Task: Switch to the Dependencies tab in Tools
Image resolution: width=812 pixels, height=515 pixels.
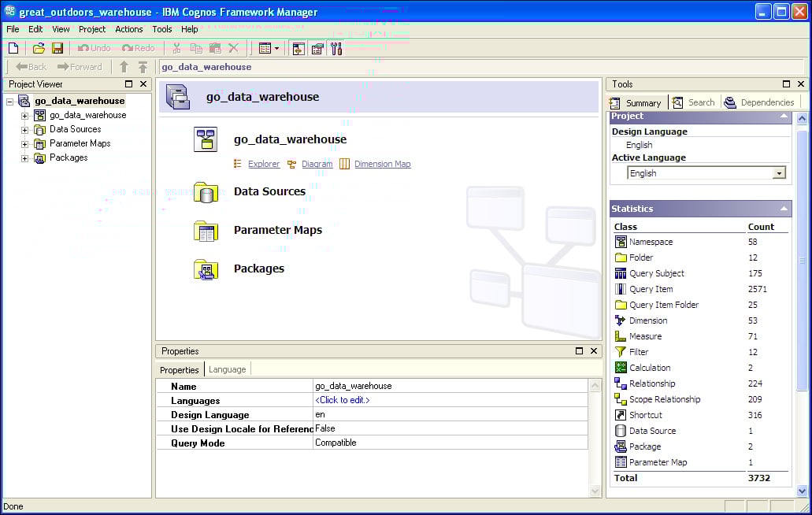Action: click(759, 102)
